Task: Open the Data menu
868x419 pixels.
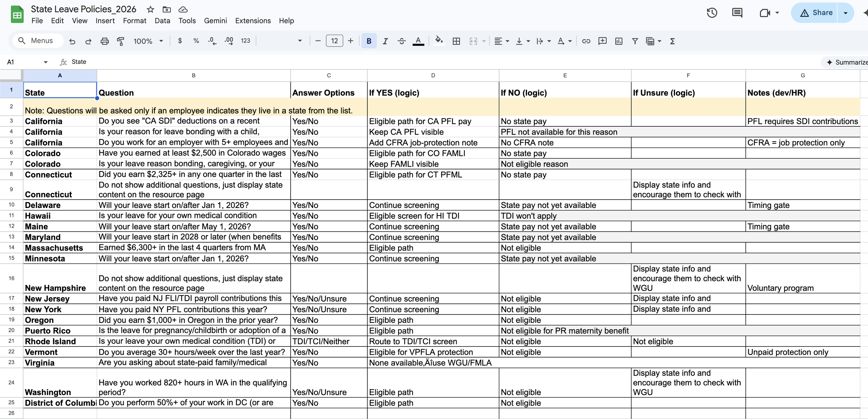Action: pyautogui.click(x=162, y=21)
